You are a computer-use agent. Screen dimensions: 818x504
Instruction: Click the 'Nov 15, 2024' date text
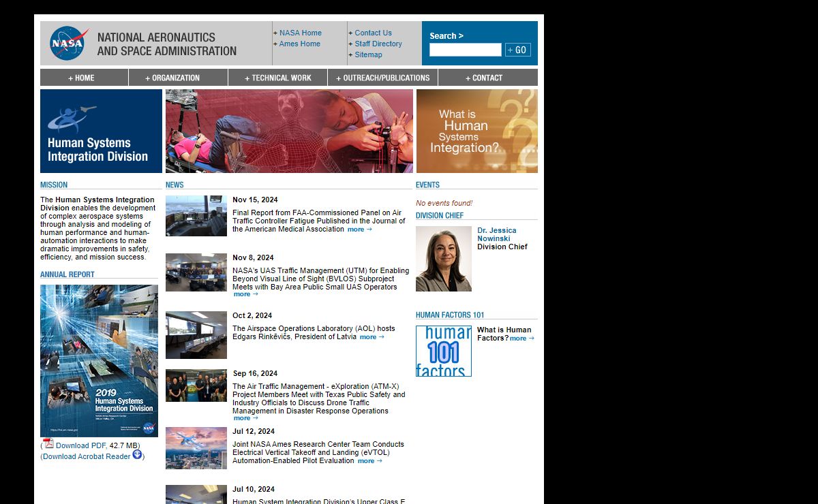click(255, 200)
